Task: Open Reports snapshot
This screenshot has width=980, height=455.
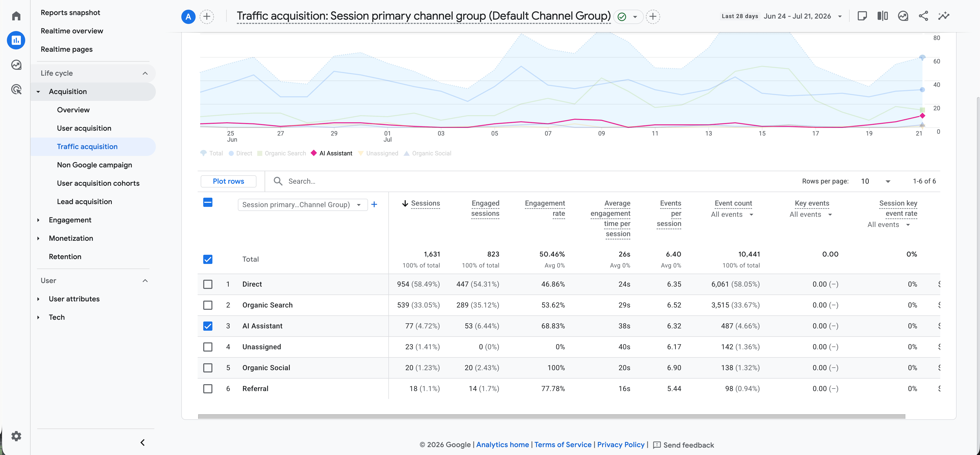Action: (x=70, y=12)
